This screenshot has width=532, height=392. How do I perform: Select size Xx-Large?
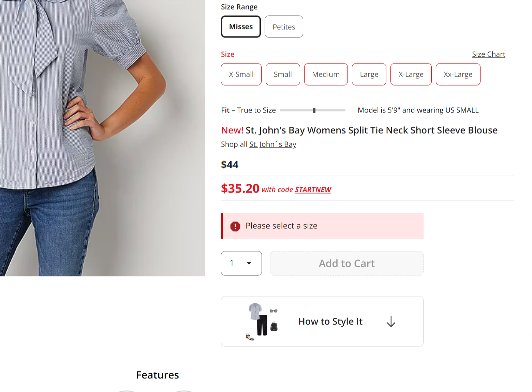[458, 74]
